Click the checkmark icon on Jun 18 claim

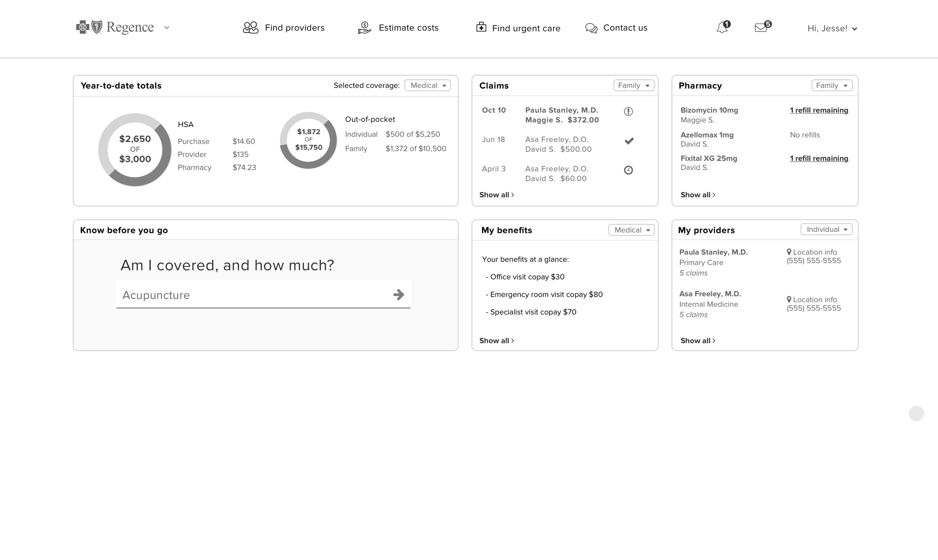629,141
